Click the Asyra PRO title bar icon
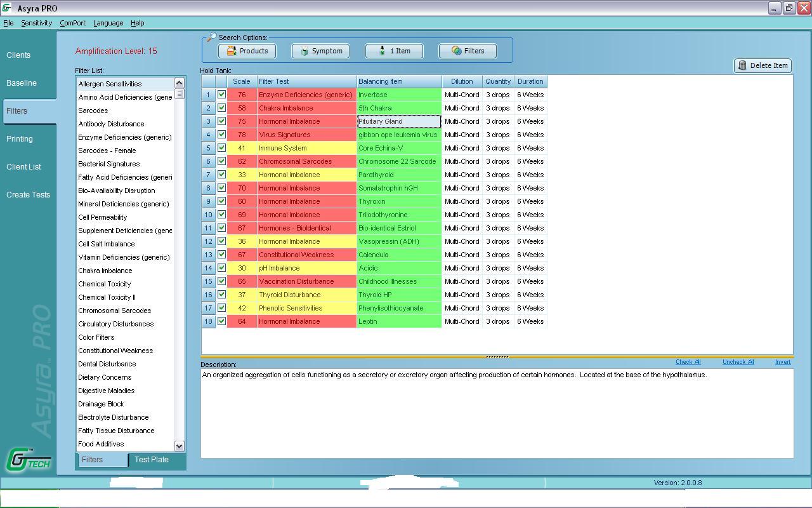This screenshot has width=812, height=508. (x=7, y=8)
